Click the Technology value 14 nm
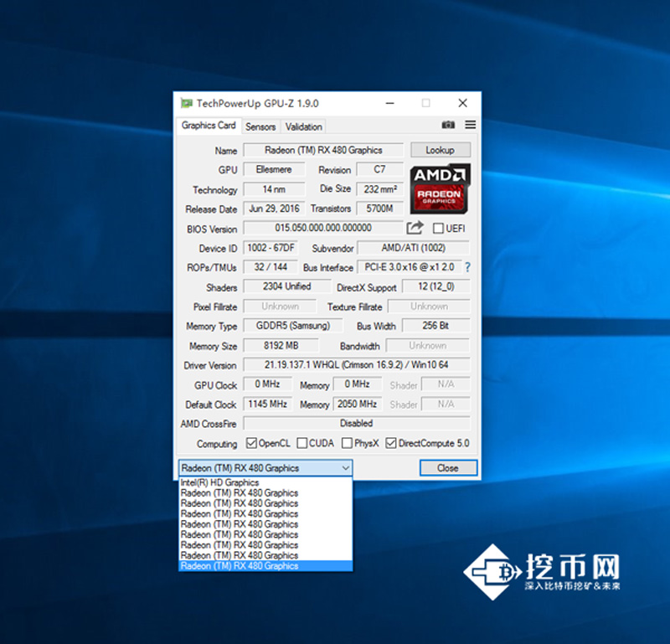This screenshot has height=644, width=670. (x=274, y=189)
